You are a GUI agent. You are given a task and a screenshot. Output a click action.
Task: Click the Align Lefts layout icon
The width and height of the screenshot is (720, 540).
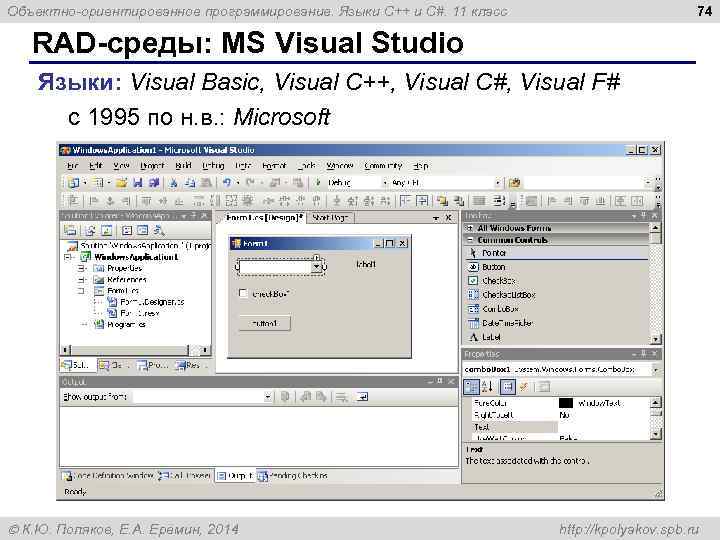pos(94,201)
